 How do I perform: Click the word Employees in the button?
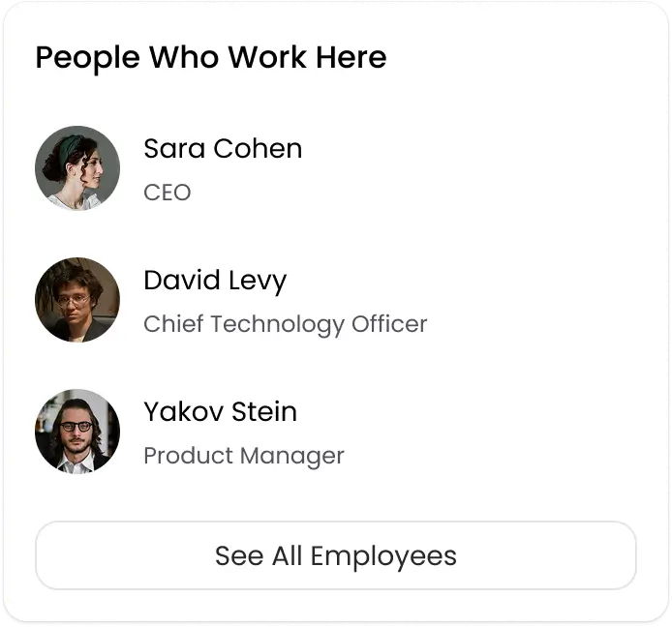383,556
